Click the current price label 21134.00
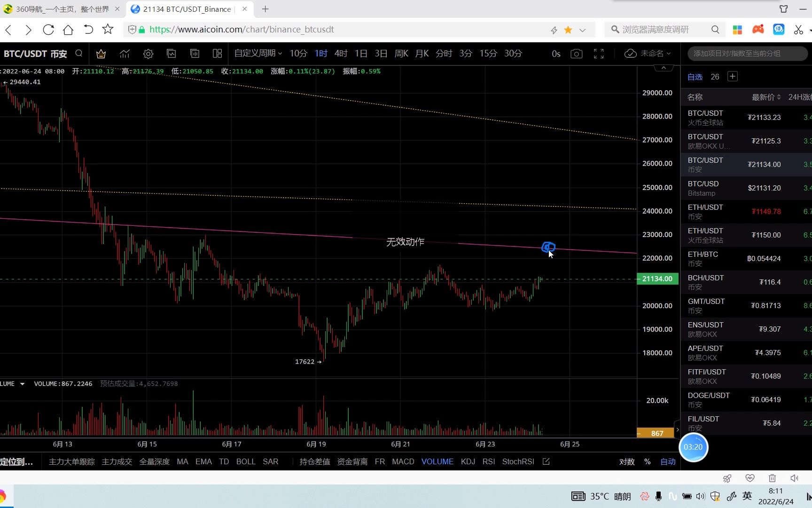Viewport: 812px width, 508px height. 657,278
